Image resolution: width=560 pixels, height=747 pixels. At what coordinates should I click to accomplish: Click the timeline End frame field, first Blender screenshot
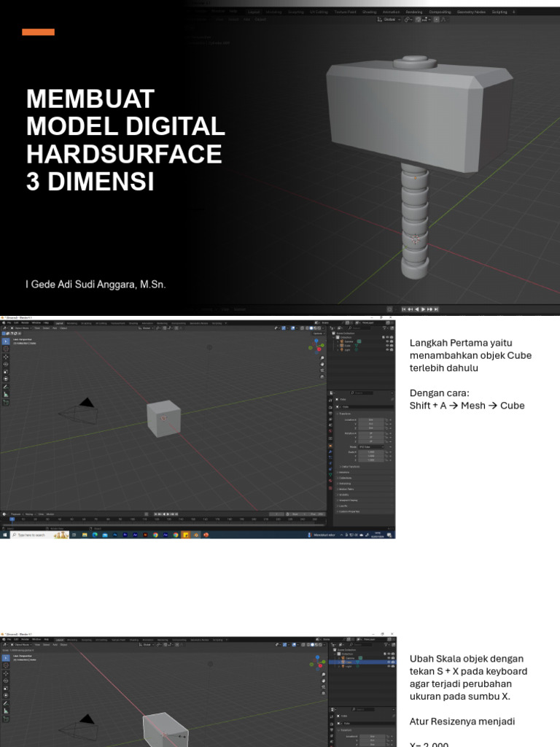[316, 514]
